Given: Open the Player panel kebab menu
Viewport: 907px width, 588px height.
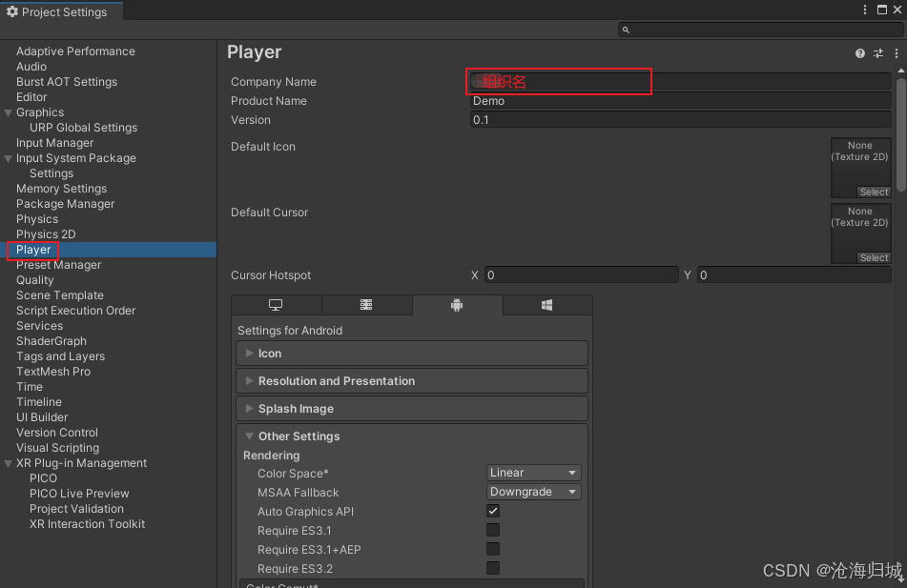Looking at the screenshot, I should [897, 53].
